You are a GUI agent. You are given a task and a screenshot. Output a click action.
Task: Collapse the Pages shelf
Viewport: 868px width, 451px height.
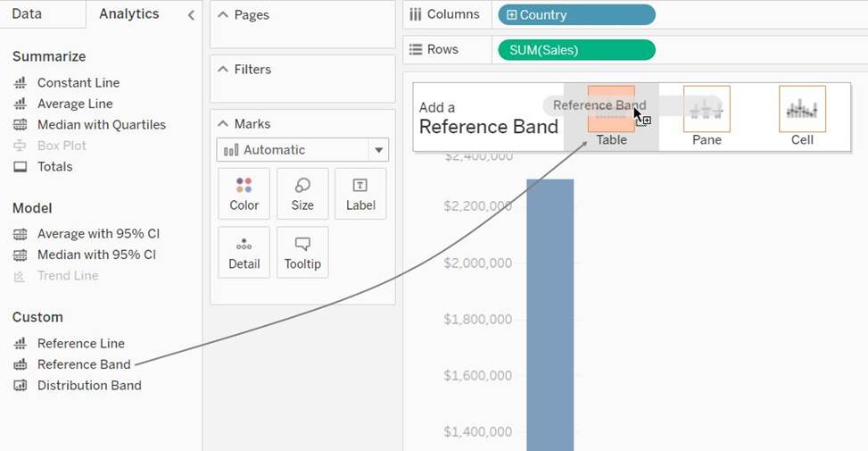pos(223,15)
